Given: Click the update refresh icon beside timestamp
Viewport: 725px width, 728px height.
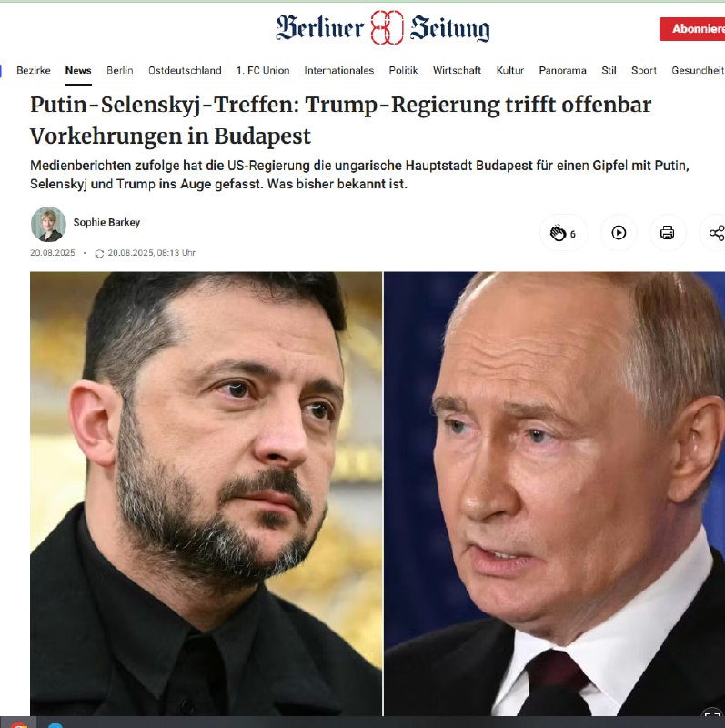Looking at the screenshot, I should tap(99, 254).
